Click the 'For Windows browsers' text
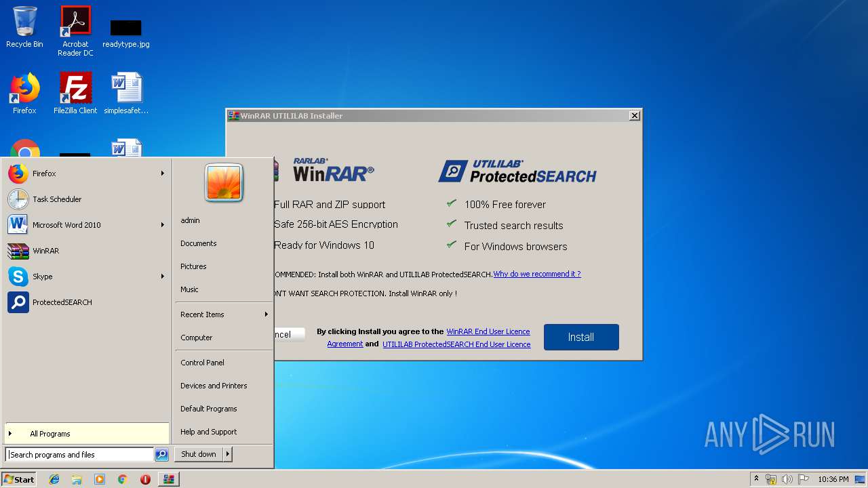The height and width of the screenshot is (488, 868). tap(515, 247)
